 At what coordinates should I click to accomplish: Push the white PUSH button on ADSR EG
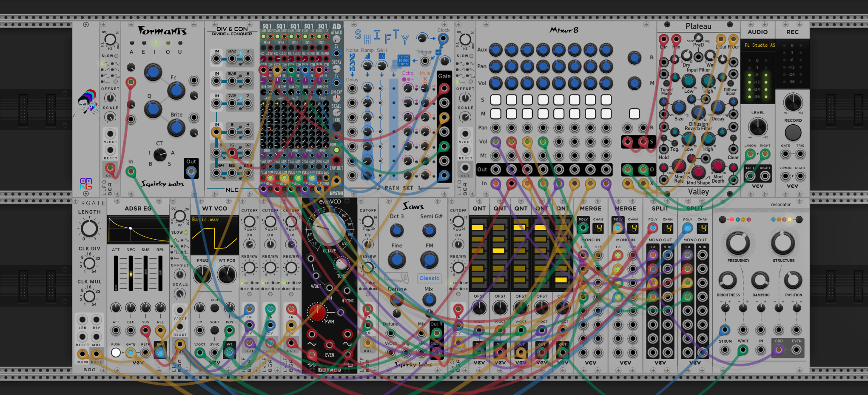pos(116,352)
